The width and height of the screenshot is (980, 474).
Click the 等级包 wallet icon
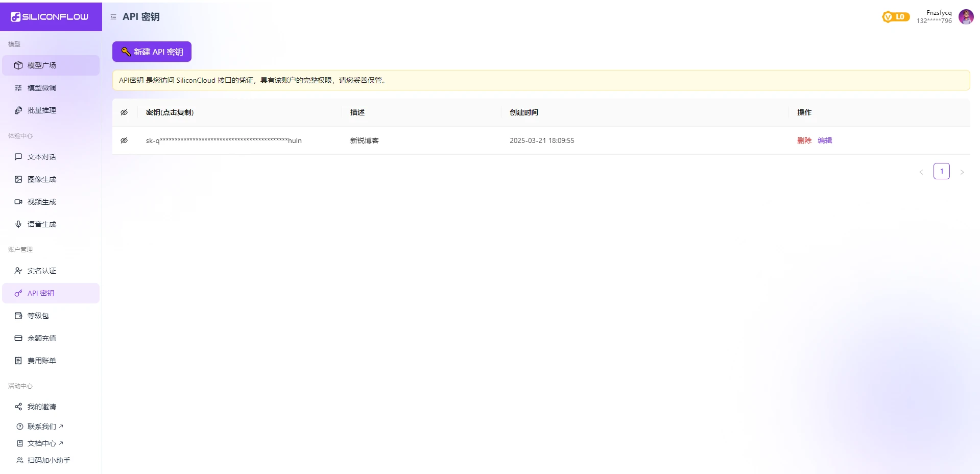18,316
